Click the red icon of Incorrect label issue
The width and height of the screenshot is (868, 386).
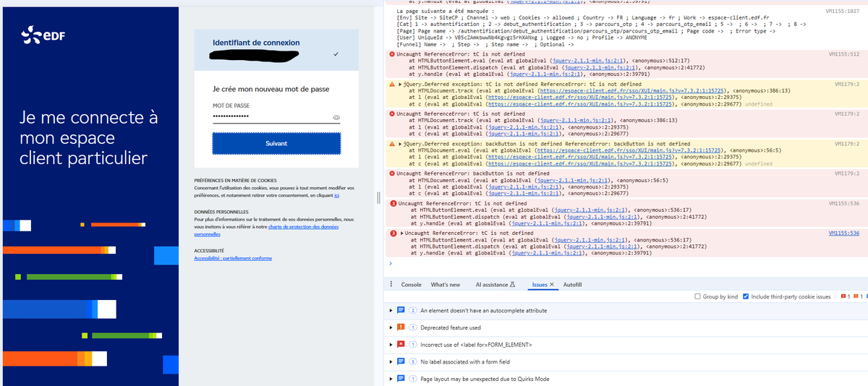point(401,344)
